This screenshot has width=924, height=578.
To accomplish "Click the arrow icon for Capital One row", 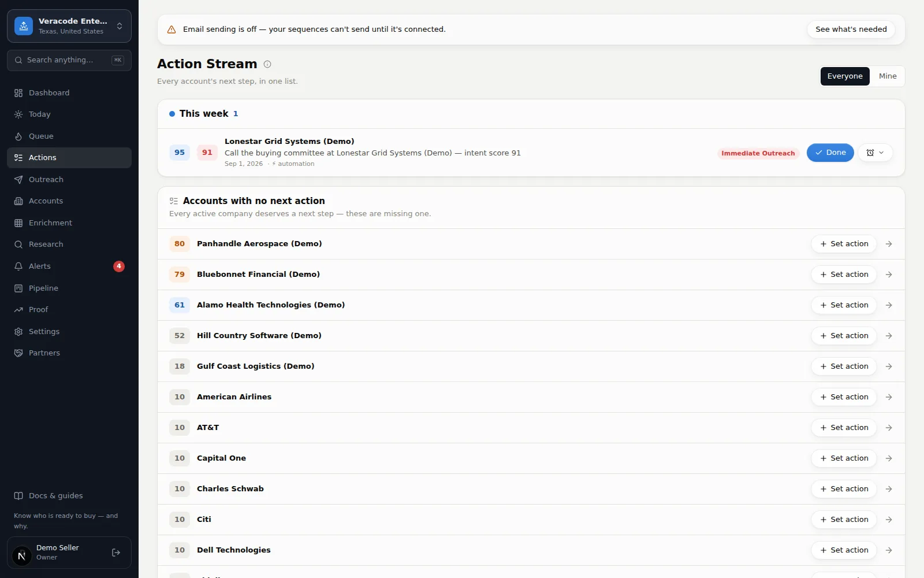I will (889, 458).
